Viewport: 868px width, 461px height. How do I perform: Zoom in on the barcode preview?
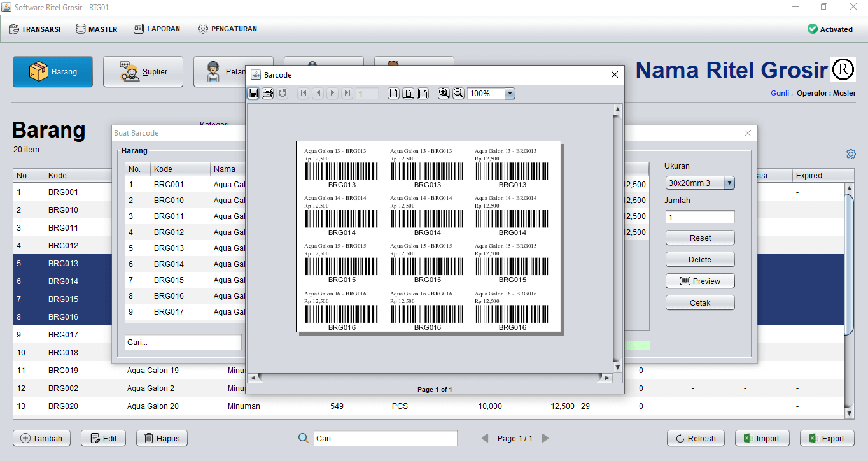click(x=444, y=94)
